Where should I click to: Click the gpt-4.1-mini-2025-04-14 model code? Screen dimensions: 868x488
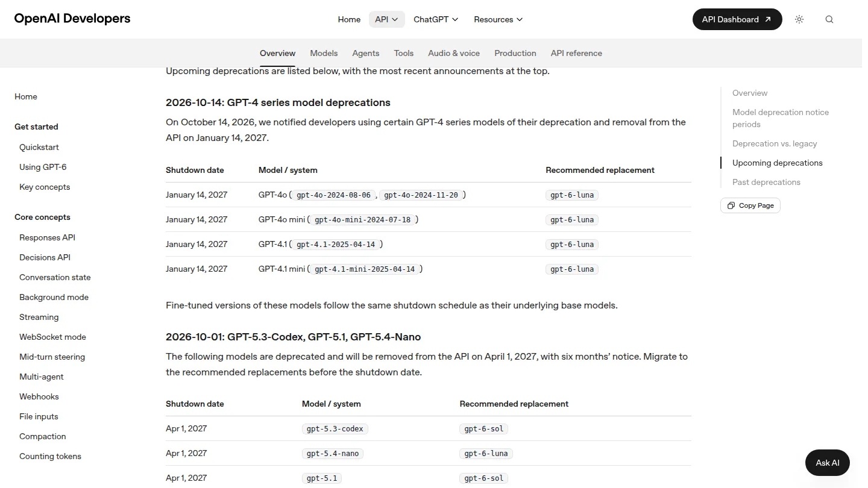[365, 269]
